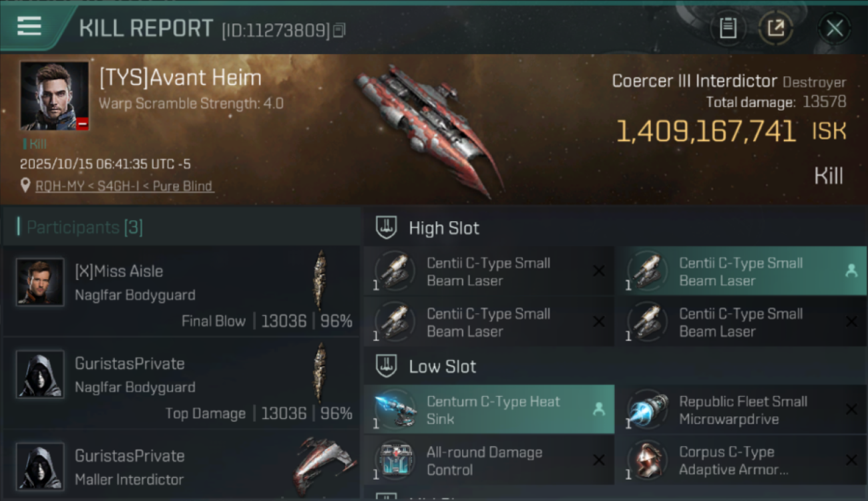Open Avant Heim's character portrait

(x=55, y=96)
